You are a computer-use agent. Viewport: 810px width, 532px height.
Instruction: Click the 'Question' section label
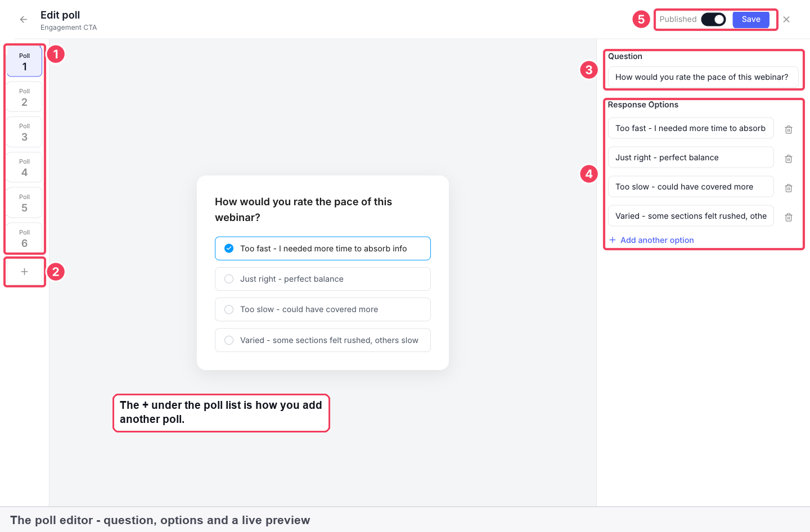point(625,56)
